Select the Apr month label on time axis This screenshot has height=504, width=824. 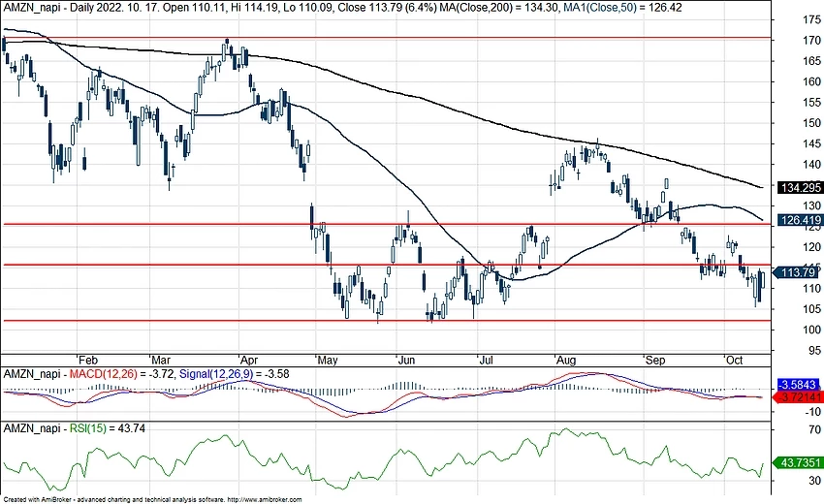248,361
